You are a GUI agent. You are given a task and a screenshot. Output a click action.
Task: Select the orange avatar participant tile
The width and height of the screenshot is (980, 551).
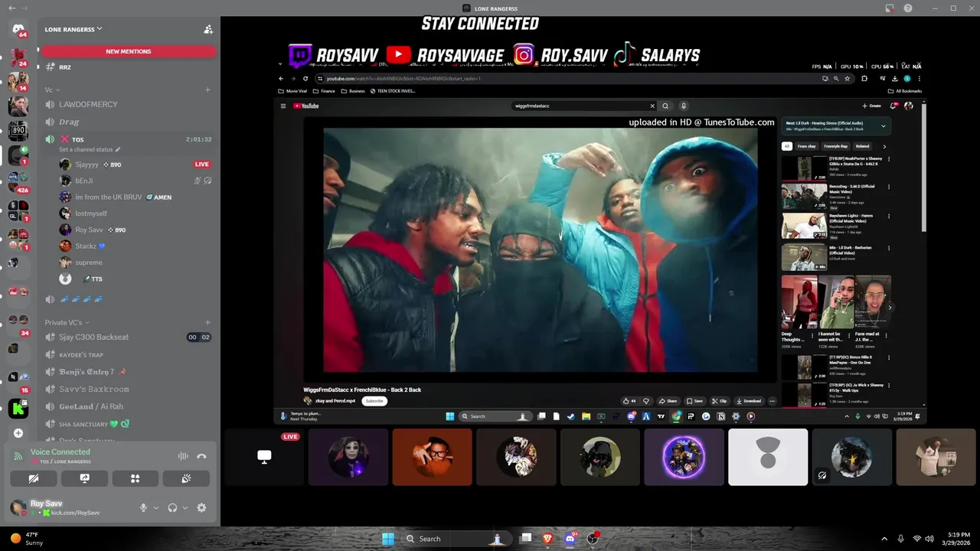pos(432,457)
